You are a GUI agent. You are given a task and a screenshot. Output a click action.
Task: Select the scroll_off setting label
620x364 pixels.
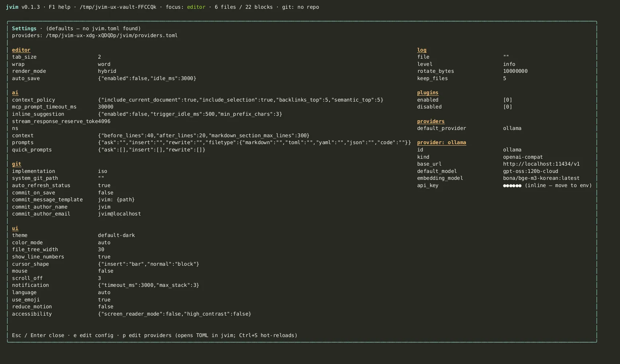click(27, 278)
